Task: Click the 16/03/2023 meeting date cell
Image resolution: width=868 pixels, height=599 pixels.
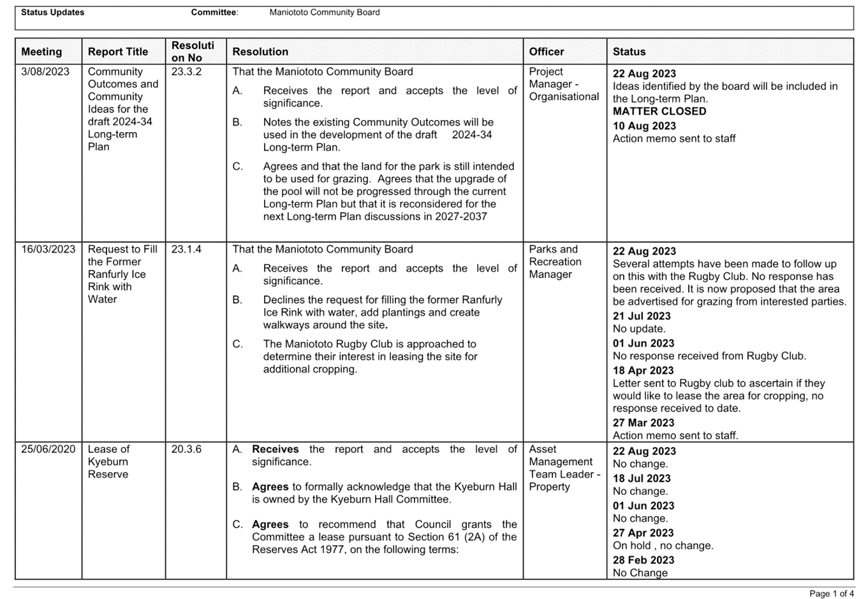Action: pyautogui.click(x=48, y=249)
